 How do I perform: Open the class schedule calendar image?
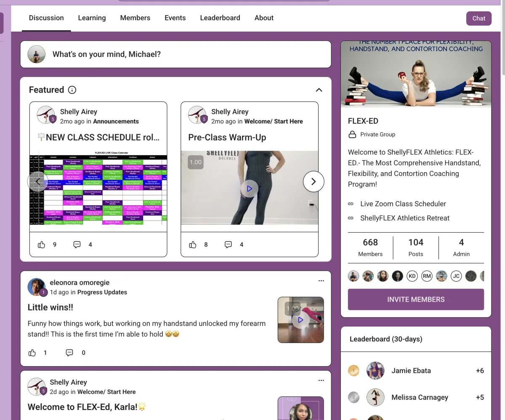[98, 188]
